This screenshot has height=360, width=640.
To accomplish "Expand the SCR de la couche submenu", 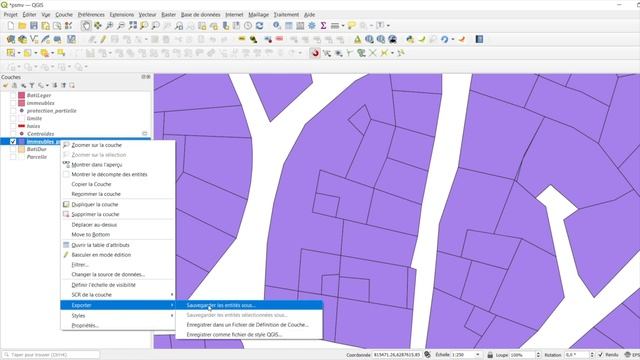I will coord(118,295).
